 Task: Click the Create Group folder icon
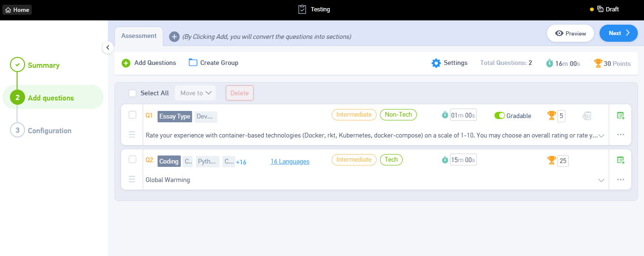pos(193,63)
